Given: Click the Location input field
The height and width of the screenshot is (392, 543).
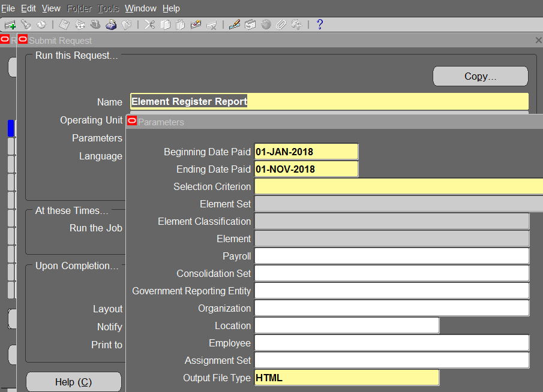Looking at the screenshot, I should [x=347, y=325].
